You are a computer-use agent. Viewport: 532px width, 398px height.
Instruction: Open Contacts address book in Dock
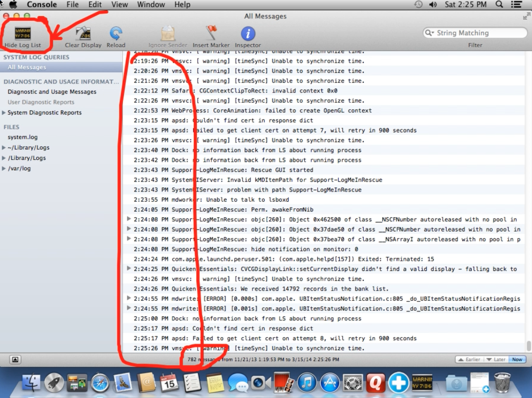pos(146,382)
